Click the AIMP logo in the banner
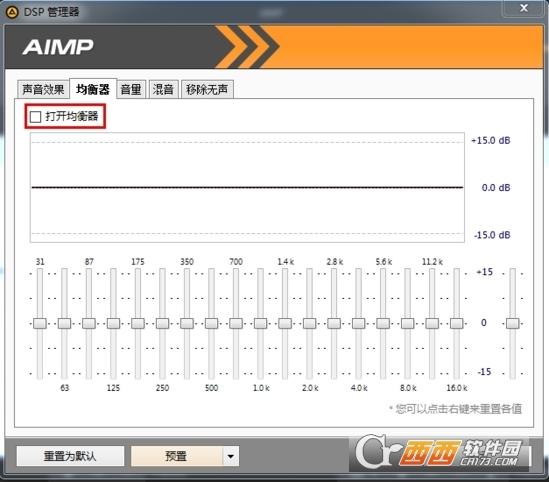Screen dimensions: 549x482 [x=58, y=47]
